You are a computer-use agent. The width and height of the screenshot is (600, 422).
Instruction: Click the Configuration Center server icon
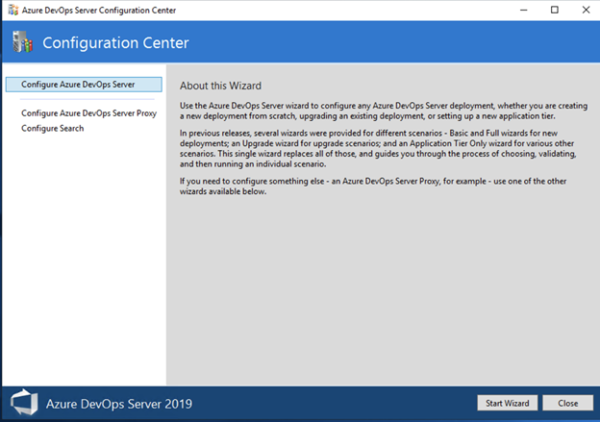[x=22, y=42]
